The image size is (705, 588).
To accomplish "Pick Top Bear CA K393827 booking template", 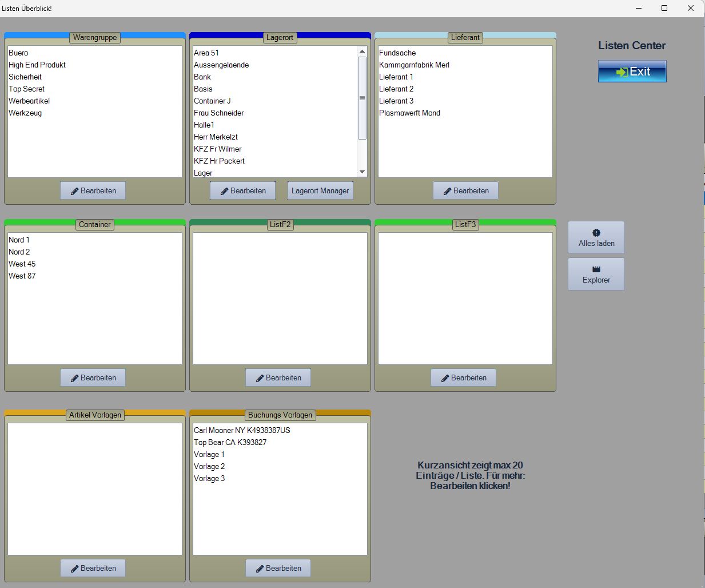I will (230, 443).
